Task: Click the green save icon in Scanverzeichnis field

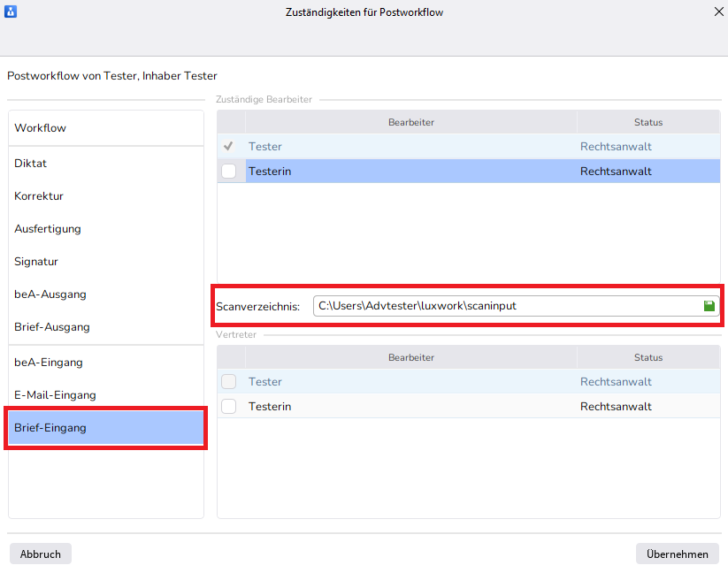Action: tap(709, 306)
